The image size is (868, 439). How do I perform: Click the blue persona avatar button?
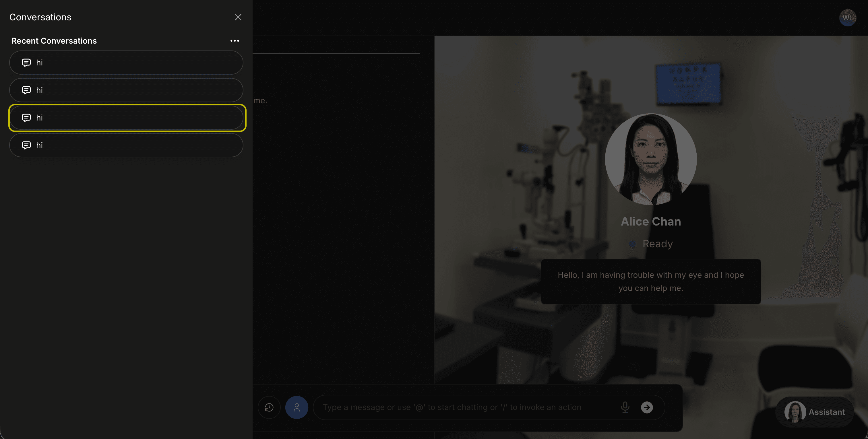pyautogui.click(x=297, y=407)
